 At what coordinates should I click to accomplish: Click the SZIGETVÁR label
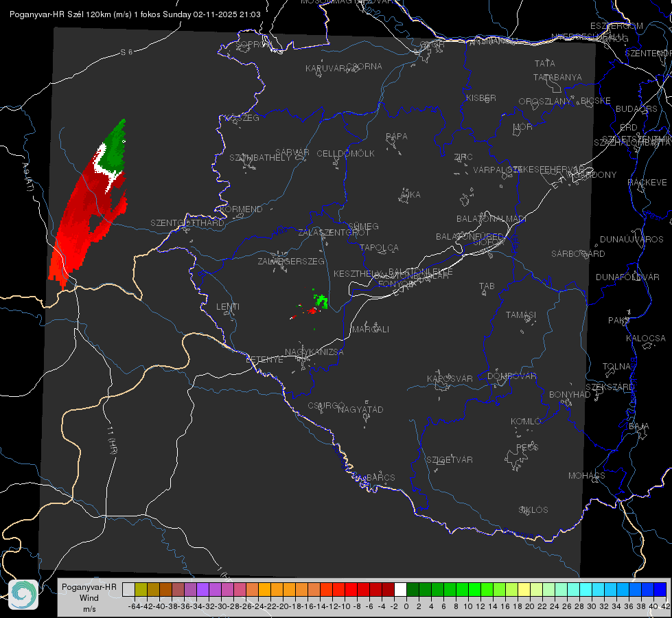[x=449, y=460]
